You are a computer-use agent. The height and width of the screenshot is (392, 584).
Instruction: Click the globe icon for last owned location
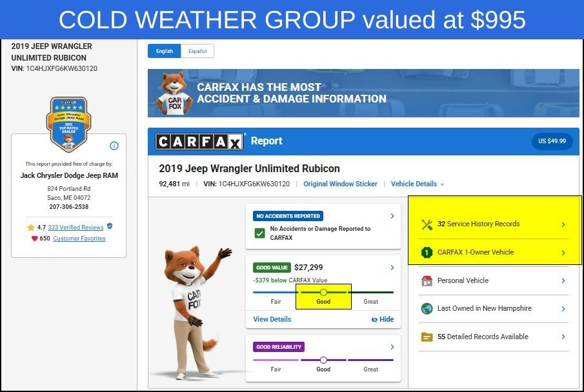pyautogui.click(x=427, y=309)
